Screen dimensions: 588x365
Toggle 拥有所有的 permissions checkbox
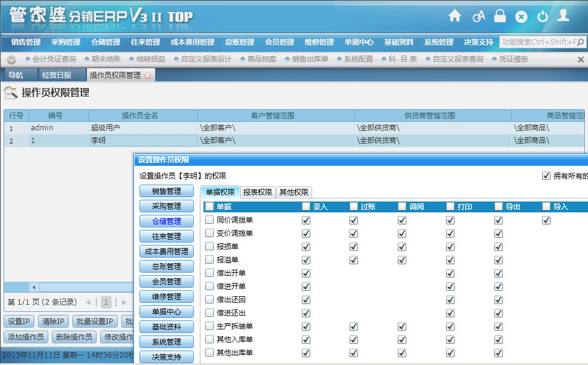point(546,176)
